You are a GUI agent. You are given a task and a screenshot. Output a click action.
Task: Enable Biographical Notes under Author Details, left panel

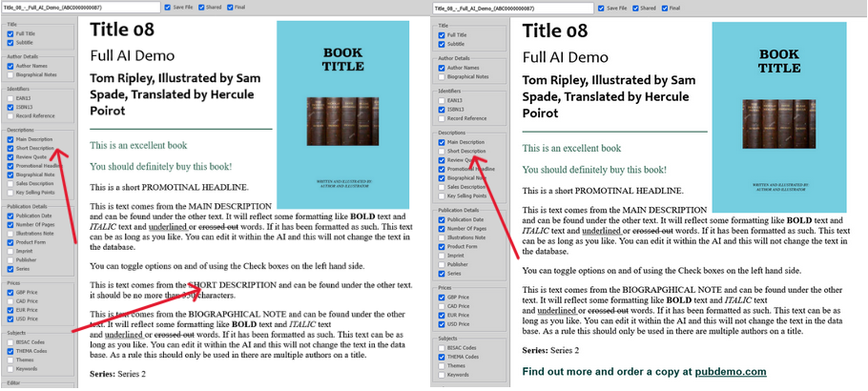click(x=10, y=76)
